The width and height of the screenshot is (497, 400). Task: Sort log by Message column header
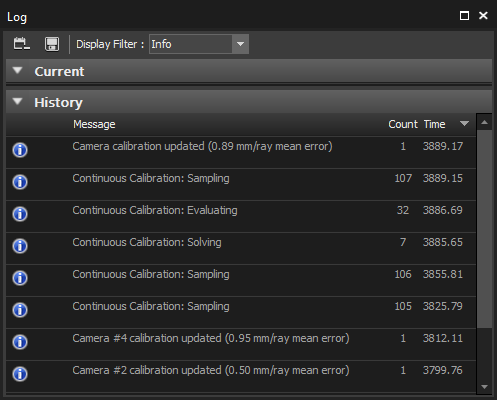click(x=94, y=124)
